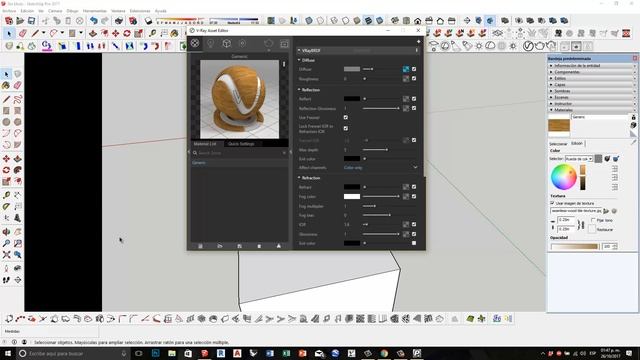
Task: Click the Reflect texture slot icon
Action: click(x=406, y=99)
